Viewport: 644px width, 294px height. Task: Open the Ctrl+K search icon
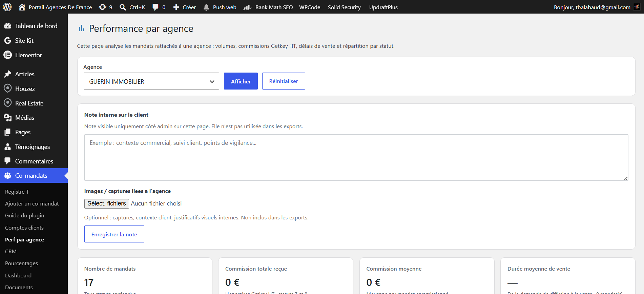click(x=123, y=7)
